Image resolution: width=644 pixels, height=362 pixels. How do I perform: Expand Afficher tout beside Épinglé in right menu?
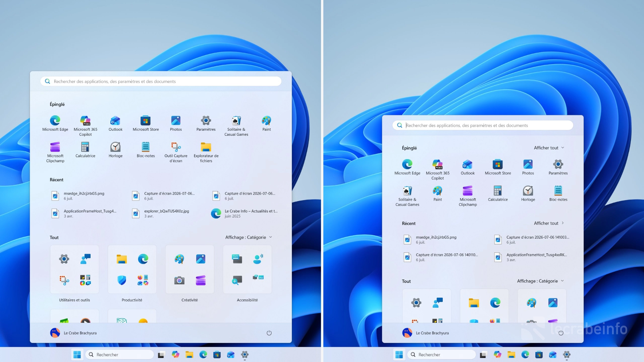coord(549,148)
